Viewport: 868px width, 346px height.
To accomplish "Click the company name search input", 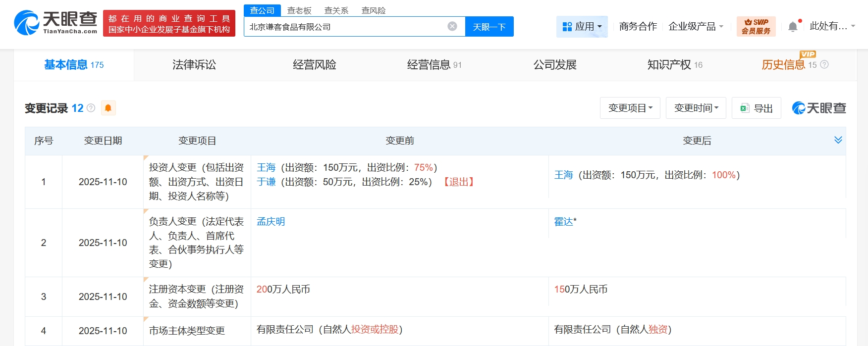I will pos(347,27).
